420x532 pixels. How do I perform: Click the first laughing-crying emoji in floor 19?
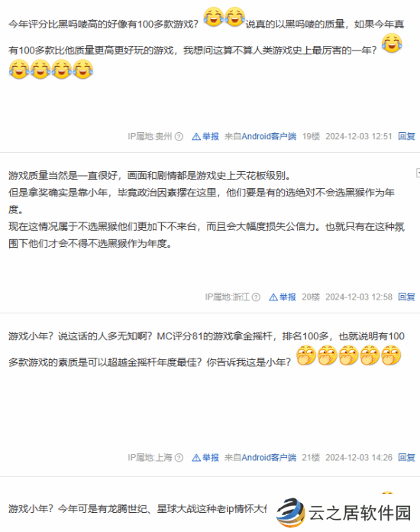pyautogui.click(x=214, y=17)
